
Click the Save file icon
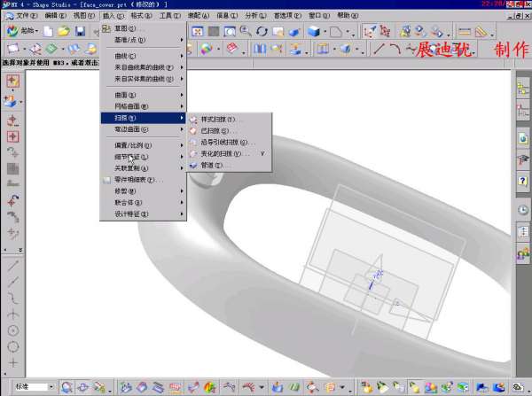(x=80, y=32)
